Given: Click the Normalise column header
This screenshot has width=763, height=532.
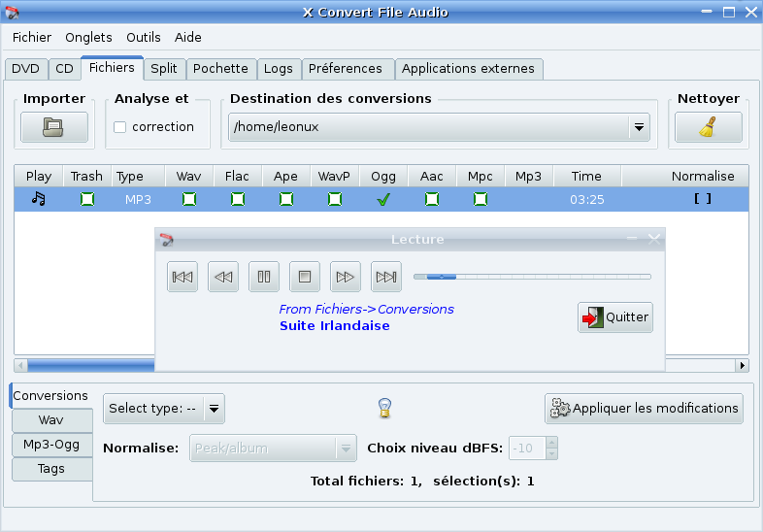Looking at the screenshot, I should click(x=685, y=176).
